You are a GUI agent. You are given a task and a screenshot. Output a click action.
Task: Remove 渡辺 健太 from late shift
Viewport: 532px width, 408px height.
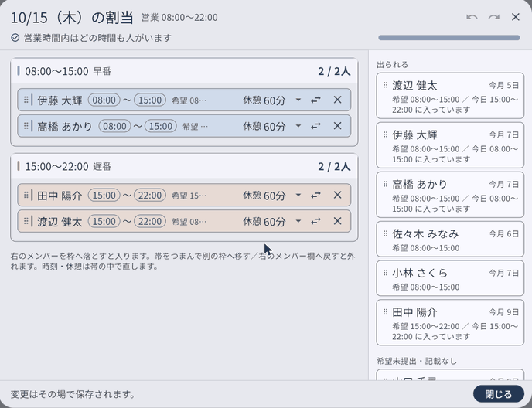click(x=337, y=221)
